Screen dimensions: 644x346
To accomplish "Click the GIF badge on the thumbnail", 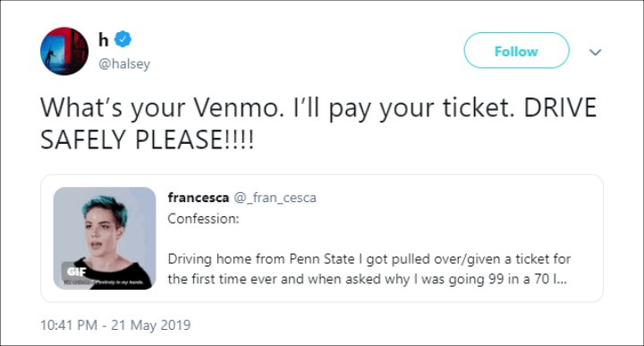I will pos(76,271).
